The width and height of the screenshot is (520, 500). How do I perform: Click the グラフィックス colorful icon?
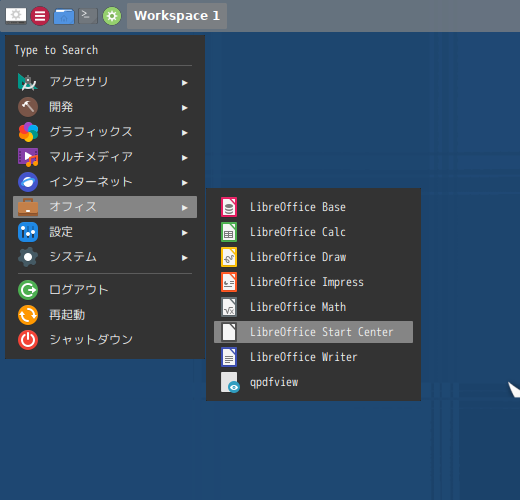point(28,132)
